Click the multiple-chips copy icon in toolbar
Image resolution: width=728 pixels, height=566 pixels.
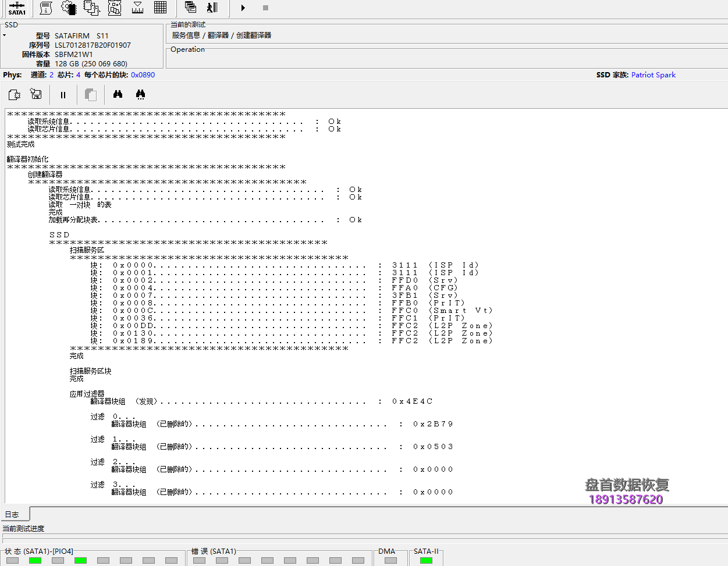click(92, 8)
